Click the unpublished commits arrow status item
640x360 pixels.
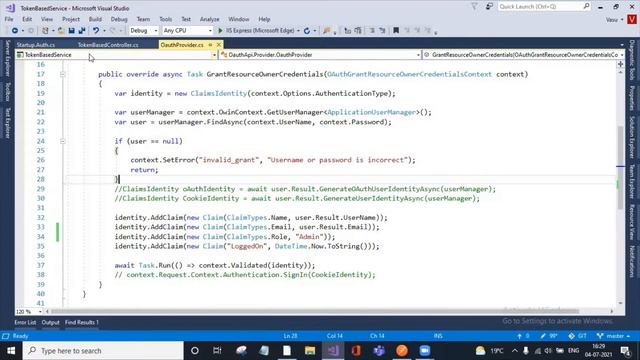point(523,336)
